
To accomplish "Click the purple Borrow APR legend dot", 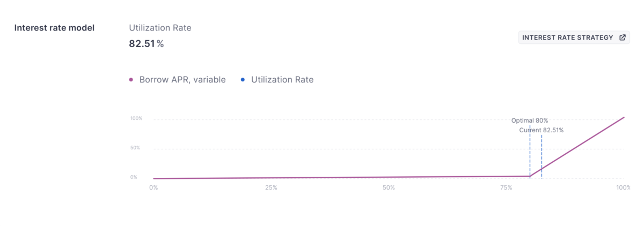I will coord(131,80).
